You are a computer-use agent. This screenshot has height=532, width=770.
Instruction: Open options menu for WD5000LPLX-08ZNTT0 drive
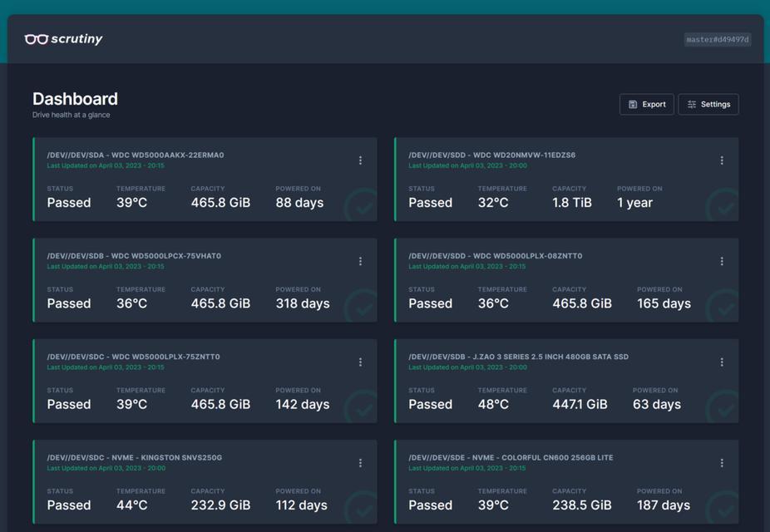pyautogui.click(x=722, y=261)
